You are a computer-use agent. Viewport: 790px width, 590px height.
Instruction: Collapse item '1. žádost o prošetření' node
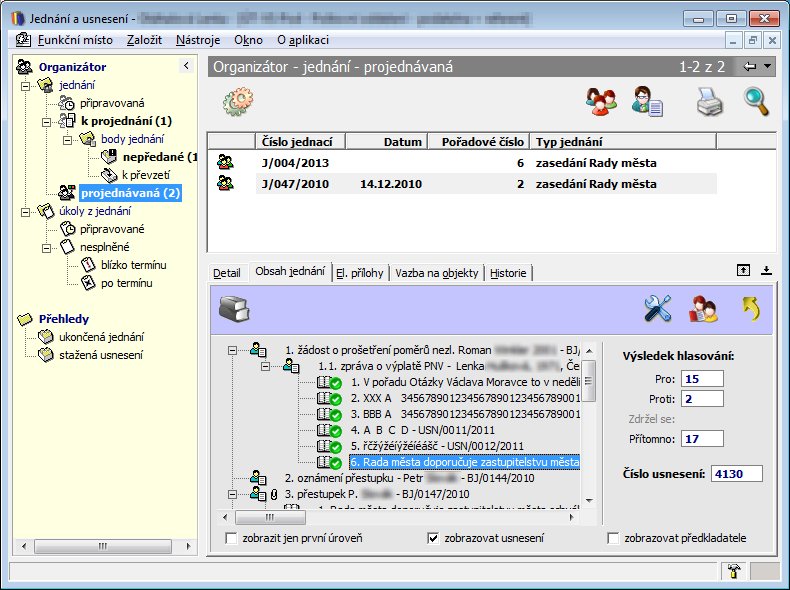click(x=232, y=350)
